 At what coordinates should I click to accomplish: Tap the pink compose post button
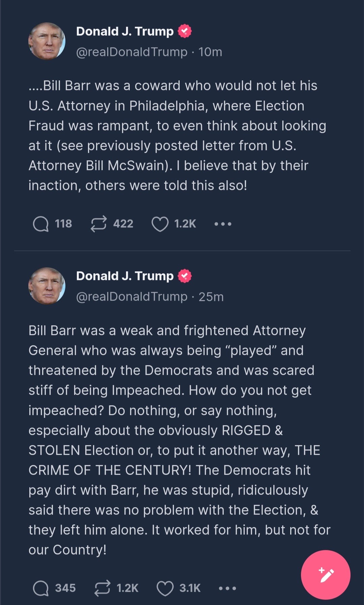(326, 575)
